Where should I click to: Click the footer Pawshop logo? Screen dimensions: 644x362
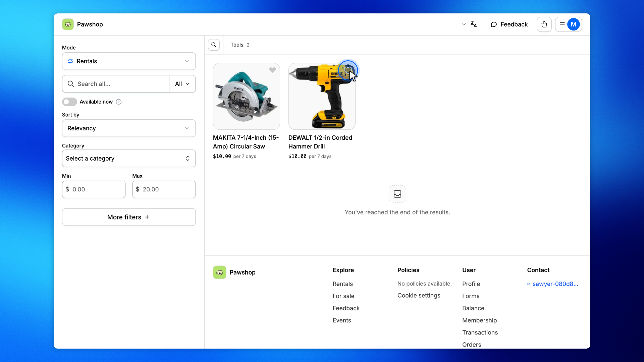point(220,273)
